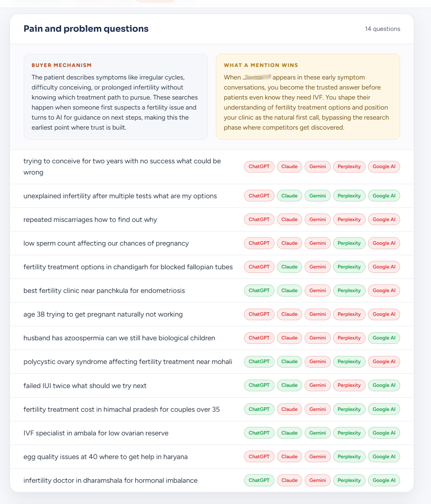Click Google AI badge for egg quality haryana
The height and width of the screenshot is (504, 431).
[384, 457]
